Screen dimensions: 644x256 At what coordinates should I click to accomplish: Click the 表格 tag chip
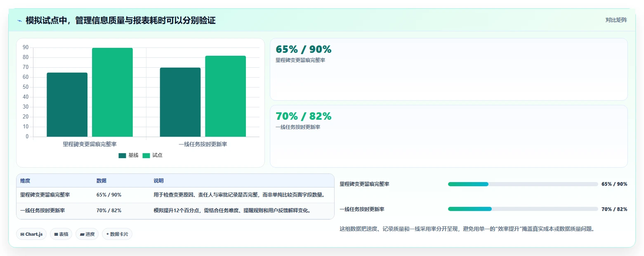(61, 234)
